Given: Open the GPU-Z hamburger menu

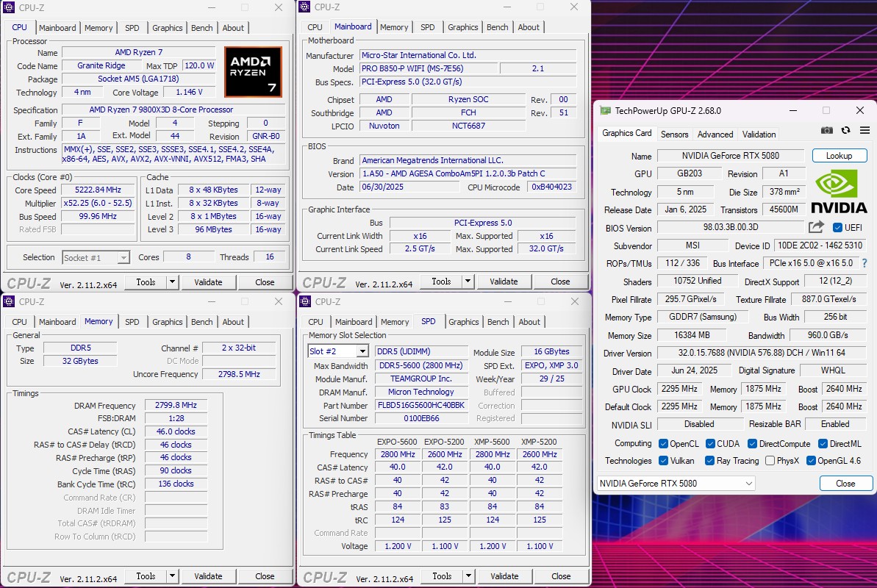Looking at the screenshot, I should pos(864,130).
